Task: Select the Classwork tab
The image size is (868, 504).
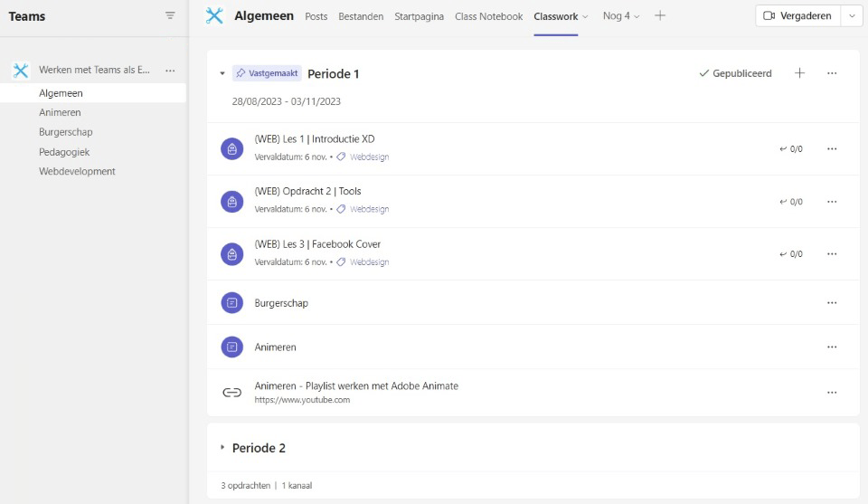Action: point(556,16)
